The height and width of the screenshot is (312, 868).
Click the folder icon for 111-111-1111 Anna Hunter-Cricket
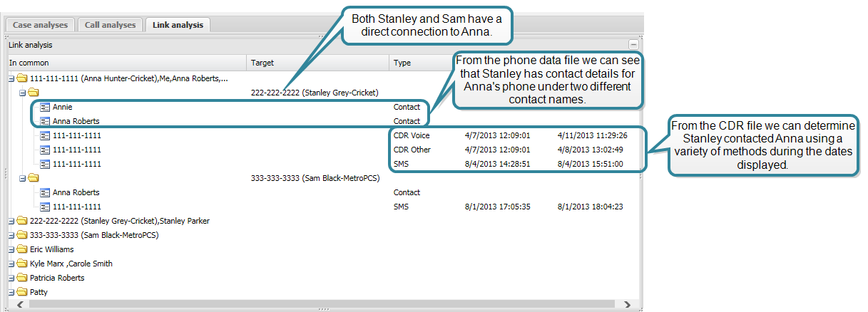21,78
